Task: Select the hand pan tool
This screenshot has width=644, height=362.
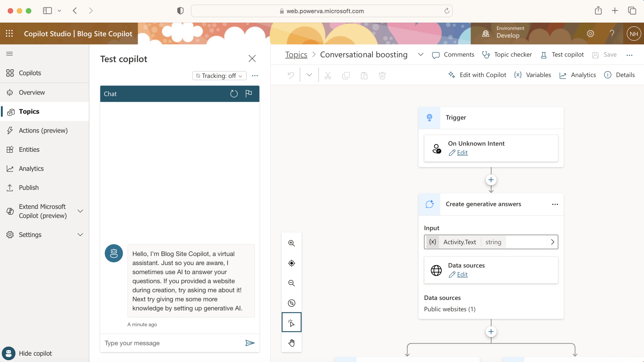Action: [x=291, y=343]
